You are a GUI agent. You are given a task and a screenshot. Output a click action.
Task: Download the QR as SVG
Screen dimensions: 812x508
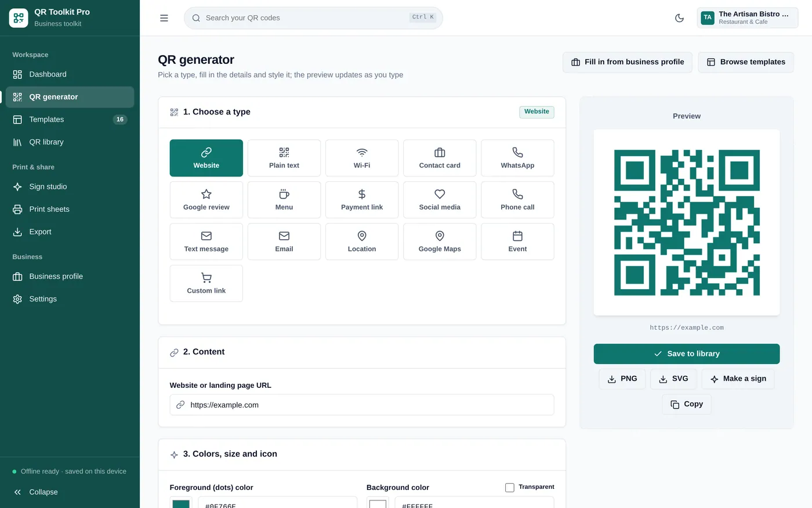point(673,379)
